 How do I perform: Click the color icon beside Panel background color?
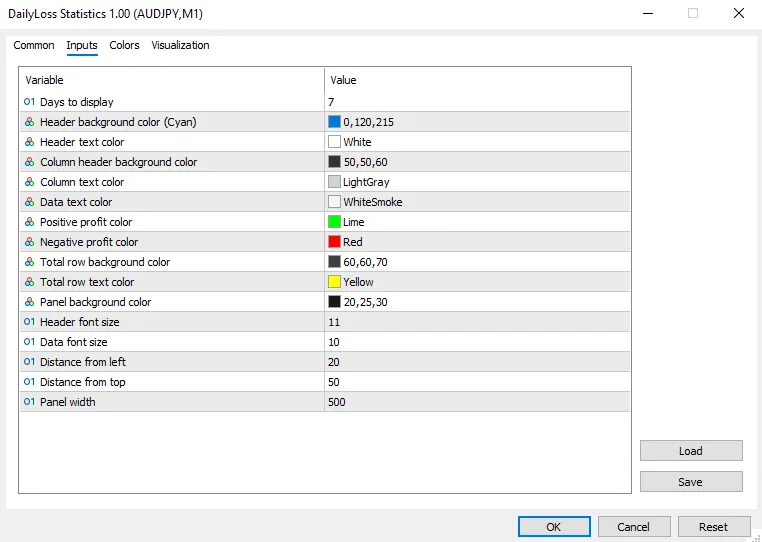click(x=29, y=302)
